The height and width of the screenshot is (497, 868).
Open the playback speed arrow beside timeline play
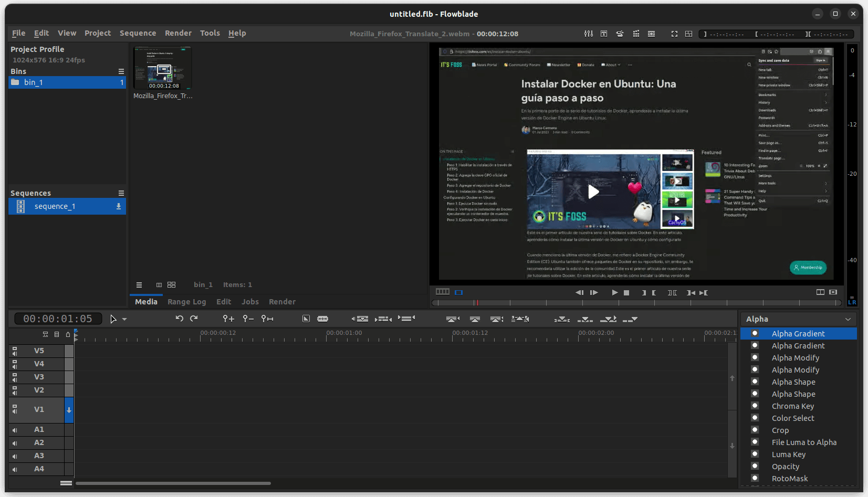coord(124,319)
